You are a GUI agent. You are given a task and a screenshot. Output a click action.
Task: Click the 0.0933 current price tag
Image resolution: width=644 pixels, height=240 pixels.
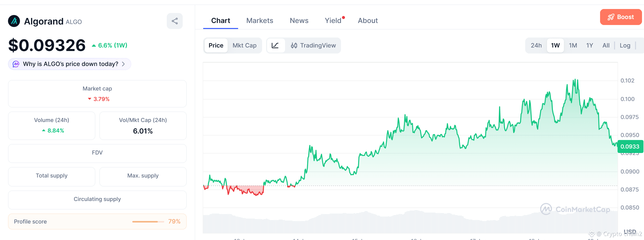click(630, 147)
